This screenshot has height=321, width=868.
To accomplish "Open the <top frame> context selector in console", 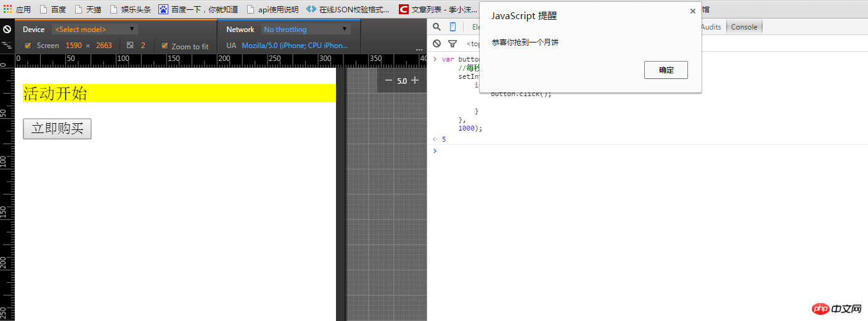I will coord(473,44).
